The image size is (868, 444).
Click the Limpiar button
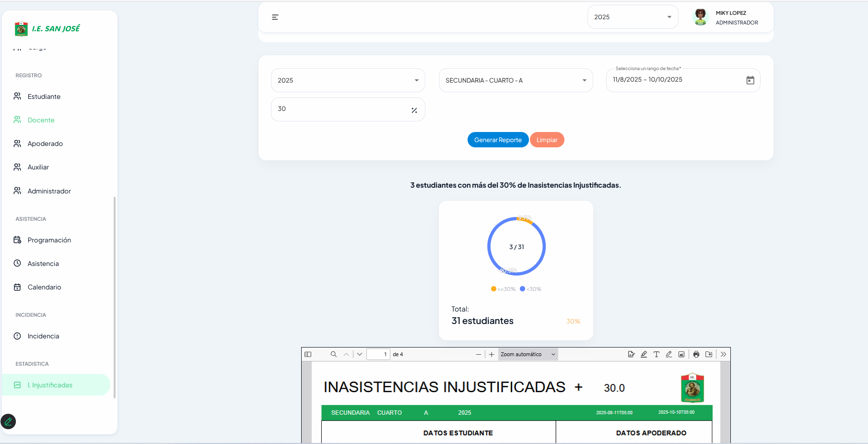point(547,140)
